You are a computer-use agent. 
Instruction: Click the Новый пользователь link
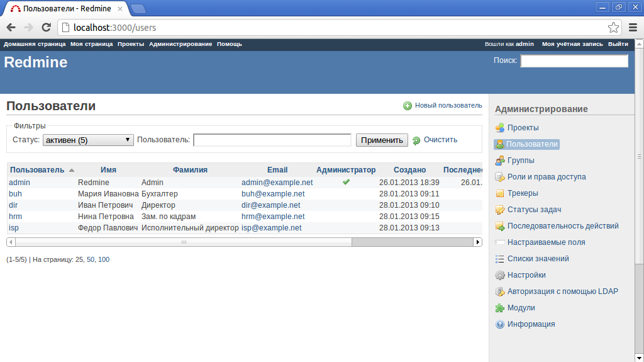point(448,105)
